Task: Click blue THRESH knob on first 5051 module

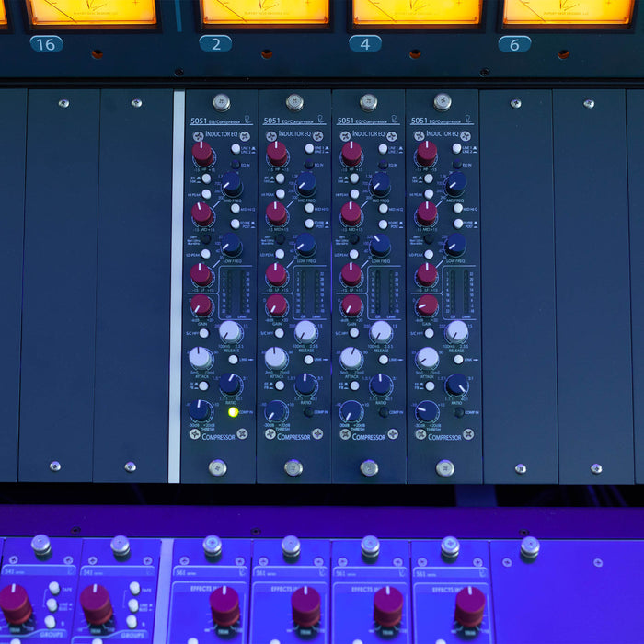Action: (x=200, y=410)
